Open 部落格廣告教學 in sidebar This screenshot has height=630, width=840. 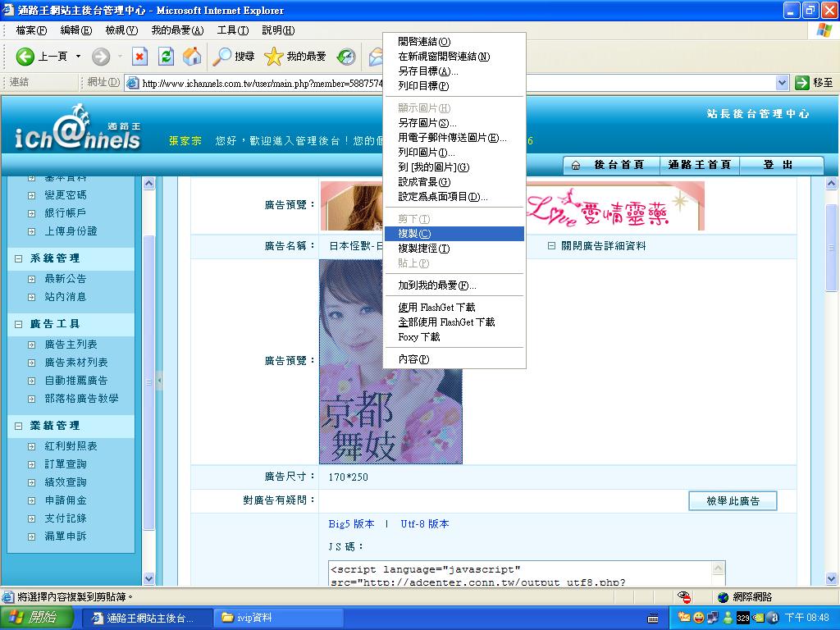pyautogui.click(x=81, y=399)
